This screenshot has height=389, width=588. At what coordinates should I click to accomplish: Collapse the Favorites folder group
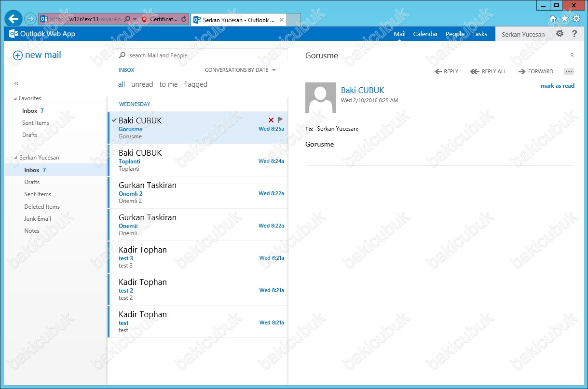tap(15, 99)
